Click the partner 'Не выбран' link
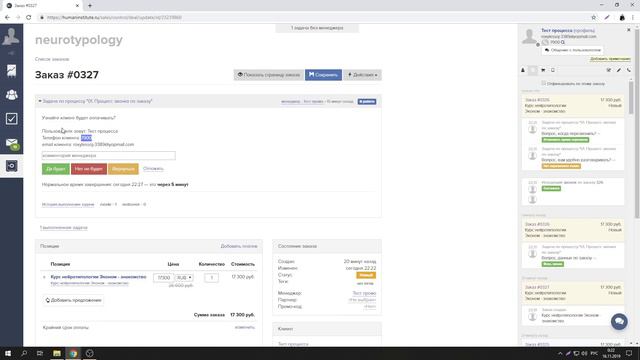 [362, 300]
